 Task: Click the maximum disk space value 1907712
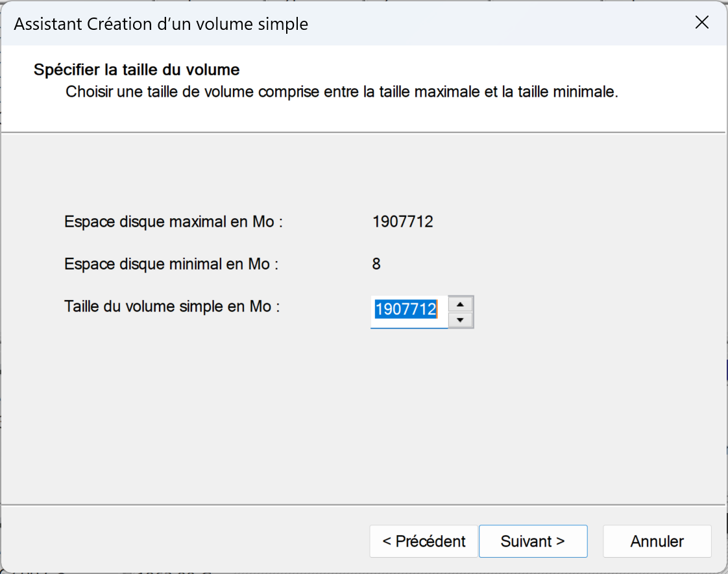402,221
